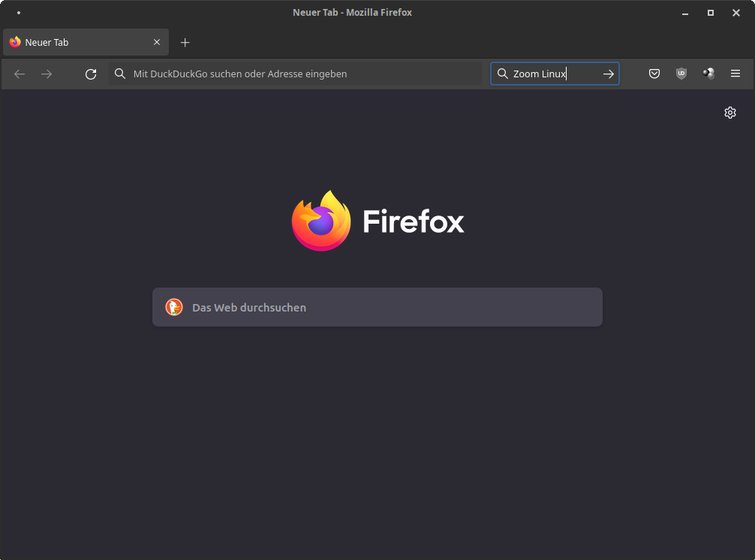Screen dimensions: 755x560
Task: Open a new tab with plus button
Action: pyautogui.click(x=185, y=42)
